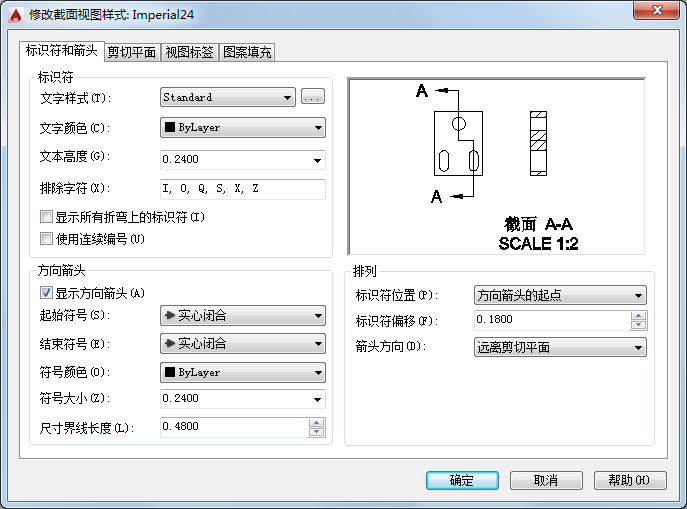Switch to the 视图标签 tab
This screenshot has height=509, width=687.
tap(189, 52)
